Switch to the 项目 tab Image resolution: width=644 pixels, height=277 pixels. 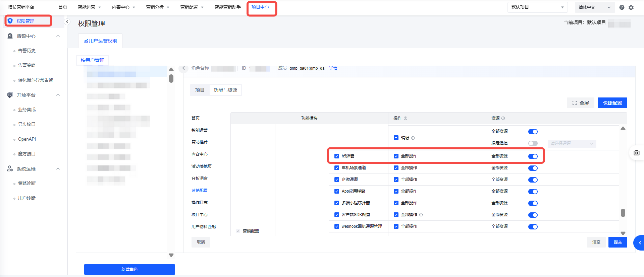200,90
